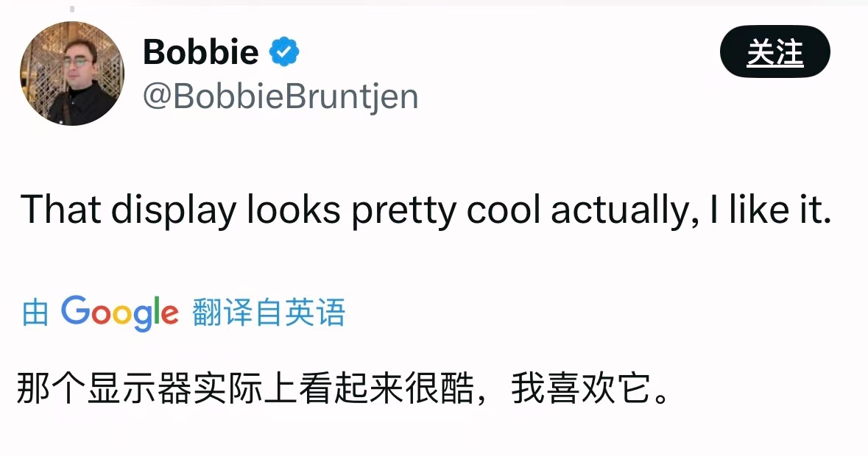Viewport: 868px width, 456px height.
Task: Click 我喜欢它 in the translated text
Action: [582, 388]
